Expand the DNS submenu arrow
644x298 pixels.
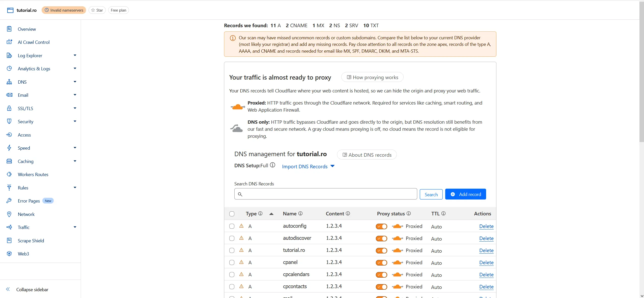click(75, 82)
